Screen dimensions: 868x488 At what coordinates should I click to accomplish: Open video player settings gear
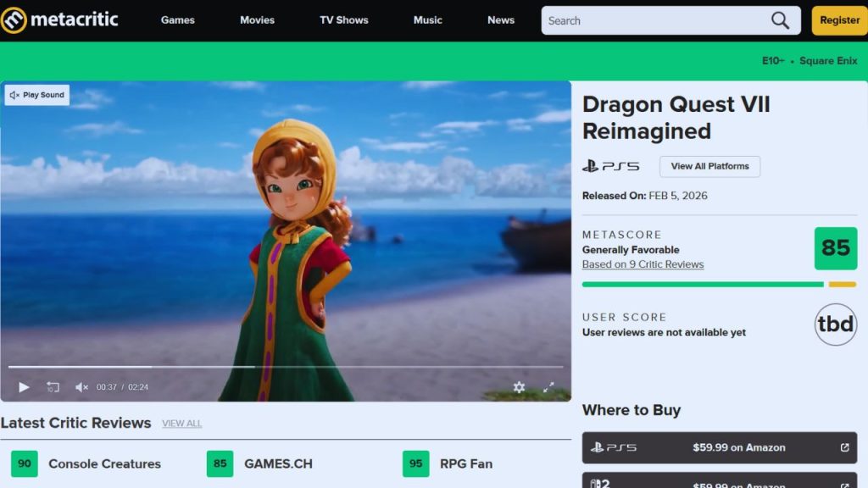point(519,387)
